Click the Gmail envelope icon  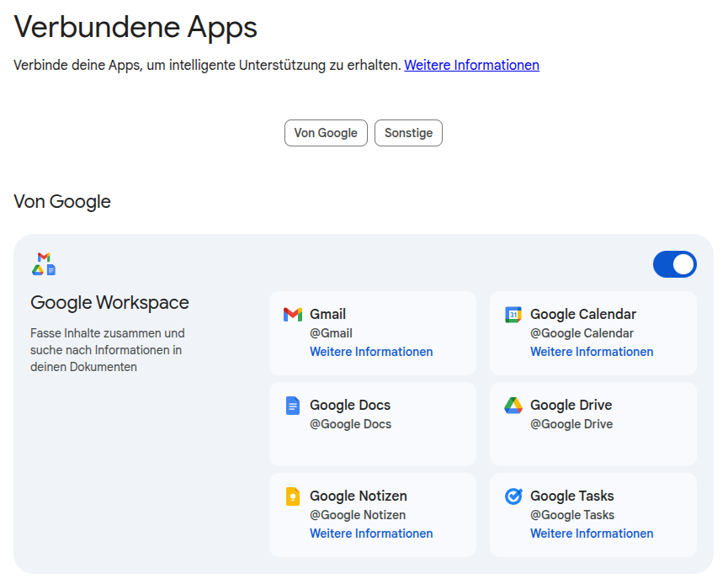point(292,314)
